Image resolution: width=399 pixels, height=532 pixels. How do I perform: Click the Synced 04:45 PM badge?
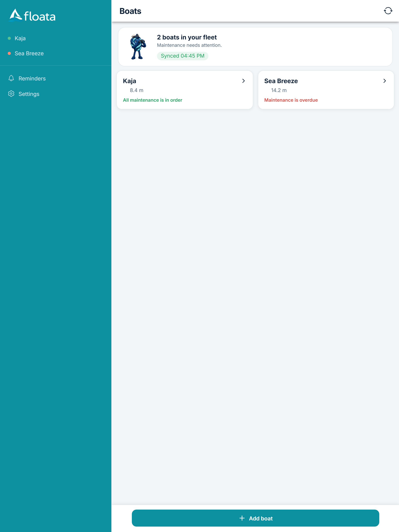182,56
